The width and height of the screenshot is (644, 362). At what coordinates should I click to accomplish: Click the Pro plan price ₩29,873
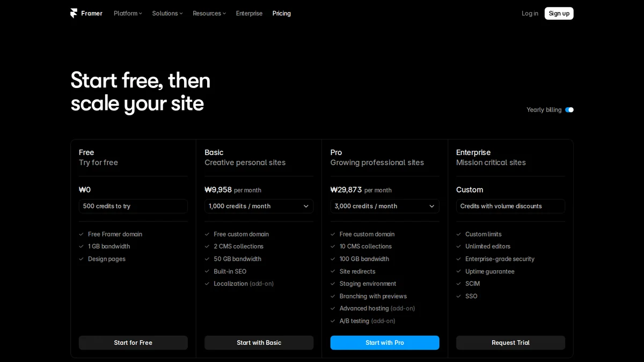point(346,190)
